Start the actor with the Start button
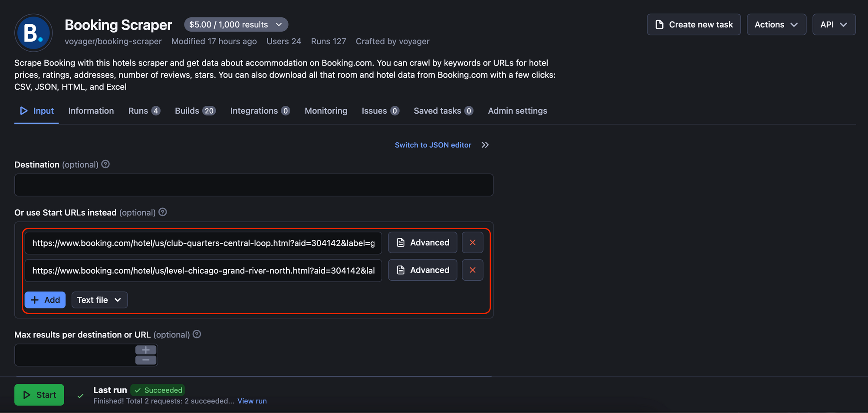Image resolution: width=868 pixels, height=413 pixels. (39, 395)
